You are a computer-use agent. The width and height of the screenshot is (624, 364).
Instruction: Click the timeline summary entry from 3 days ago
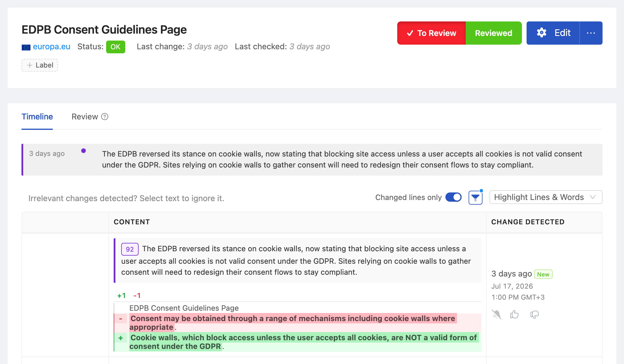pyautogui.click(x=312, y=159)
